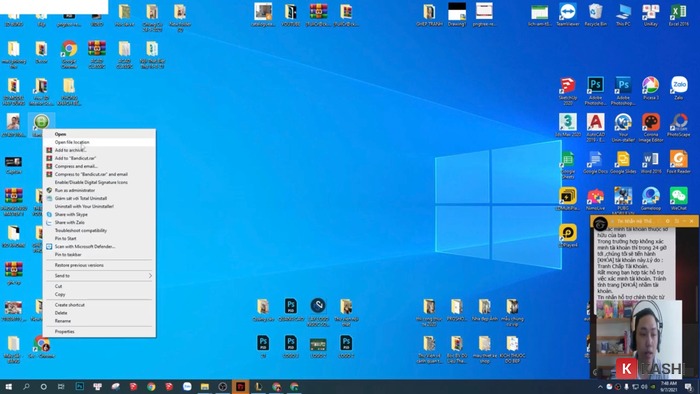Select the SketchUp 2020 desktop shortcut
The width and height of the screenshot is (700, 394).
pyautogui.click(x=567, y=91)
